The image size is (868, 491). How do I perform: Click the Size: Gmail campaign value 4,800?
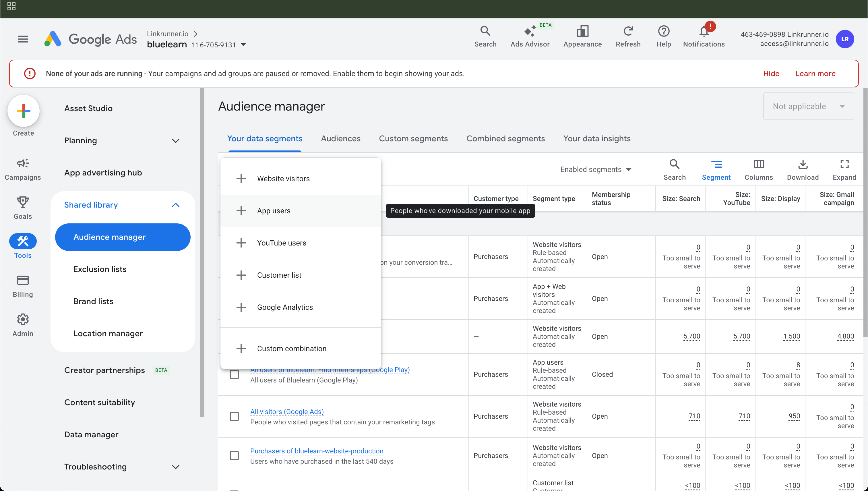point(845,336)
